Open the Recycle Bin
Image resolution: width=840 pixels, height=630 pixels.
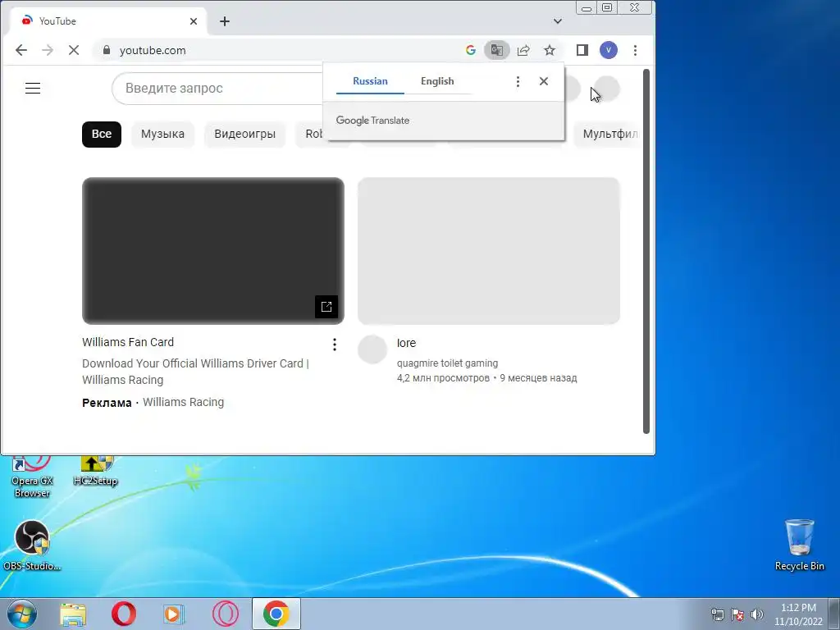799,545
